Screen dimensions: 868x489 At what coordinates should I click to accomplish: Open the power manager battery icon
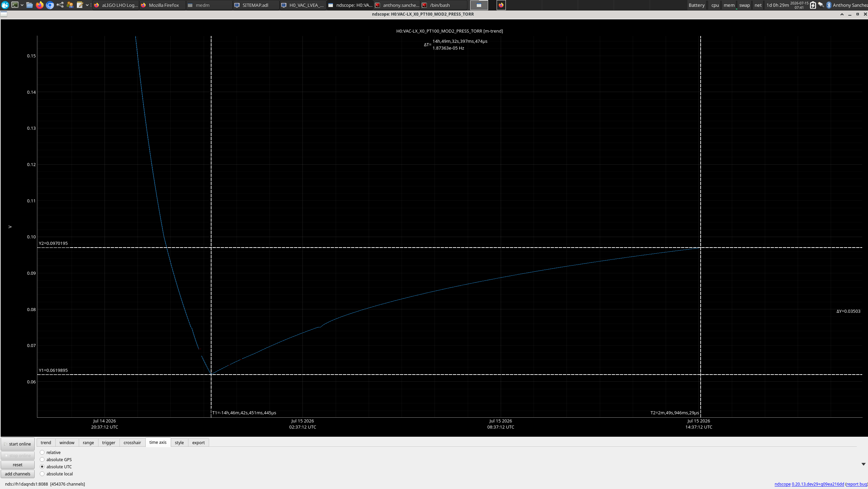point(813,5)
